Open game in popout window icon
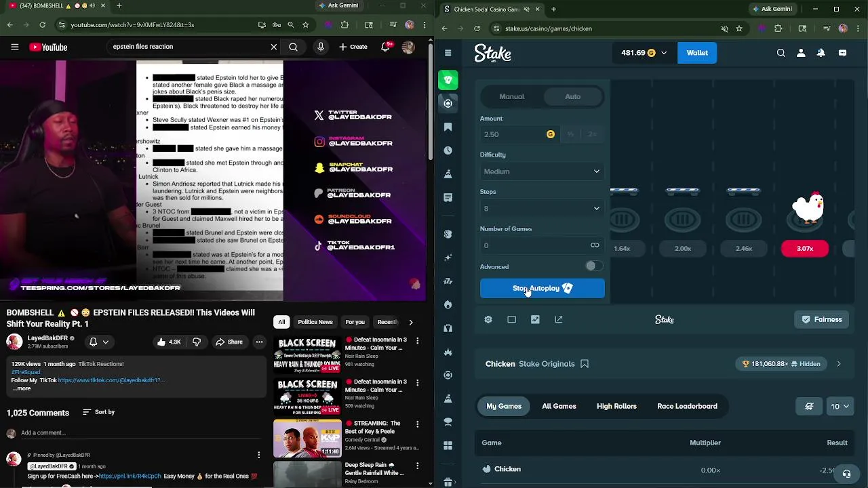The width and height of the screenshot is (868, 488). tap(559, 319)
